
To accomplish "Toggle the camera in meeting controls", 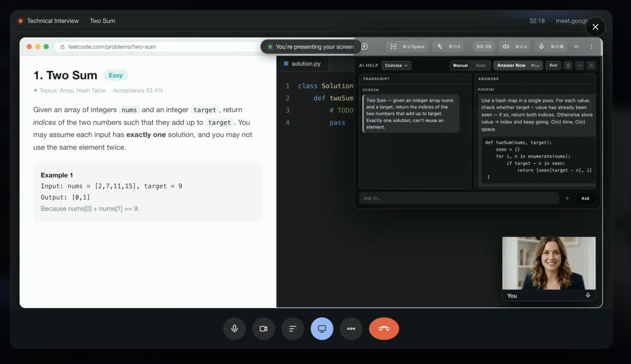I will click(x=263, y=329).
